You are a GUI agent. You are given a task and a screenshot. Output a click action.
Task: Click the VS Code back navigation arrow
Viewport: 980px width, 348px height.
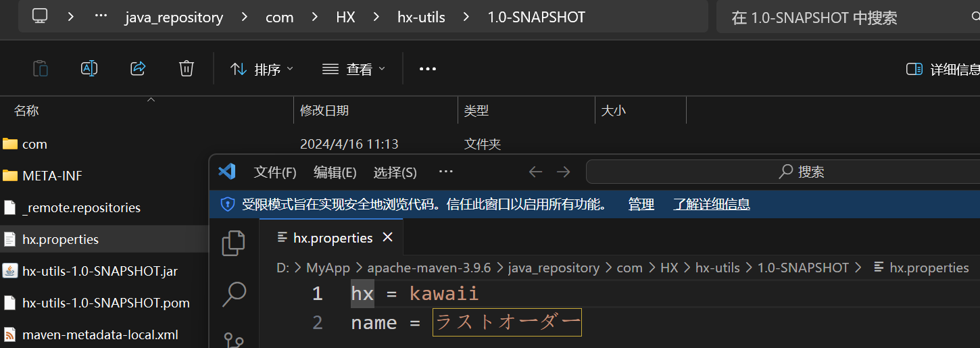coord(535,172)
